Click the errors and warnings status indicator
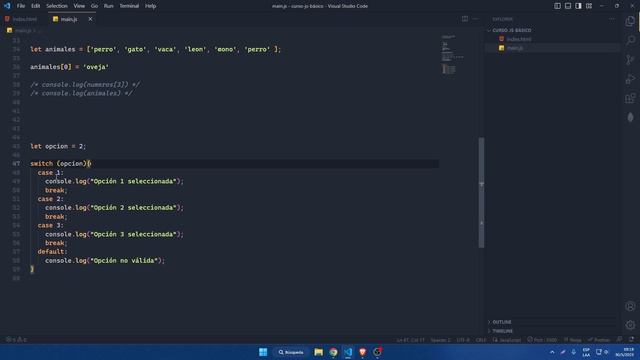Image resolution: width=640 pixels, height=360 pixels. point(16,340)
